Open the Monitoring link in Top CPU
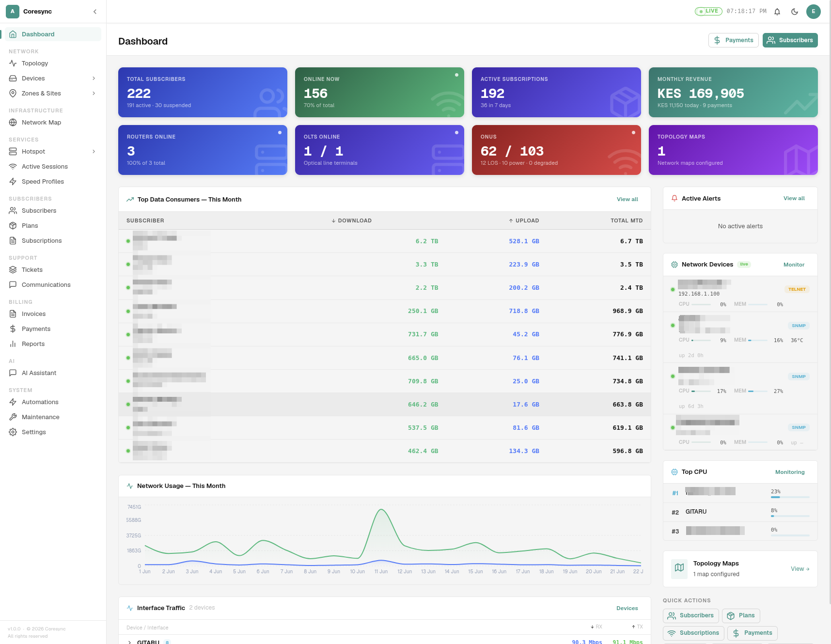Image resolution: width=831 pixels, height=644 pixels. click(x=790, y=472)
